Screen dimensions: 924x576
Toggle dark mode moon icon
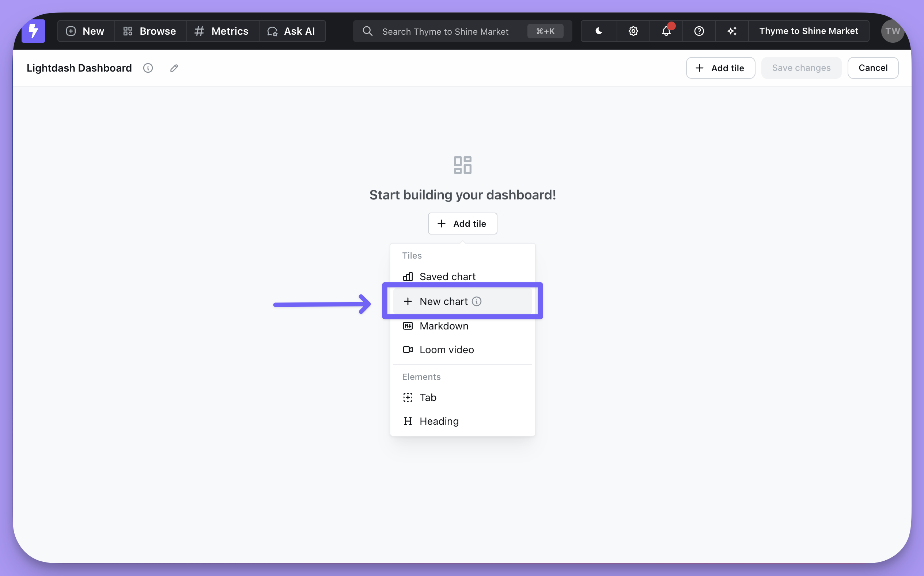pyautogui.click(x=599, y=31)
